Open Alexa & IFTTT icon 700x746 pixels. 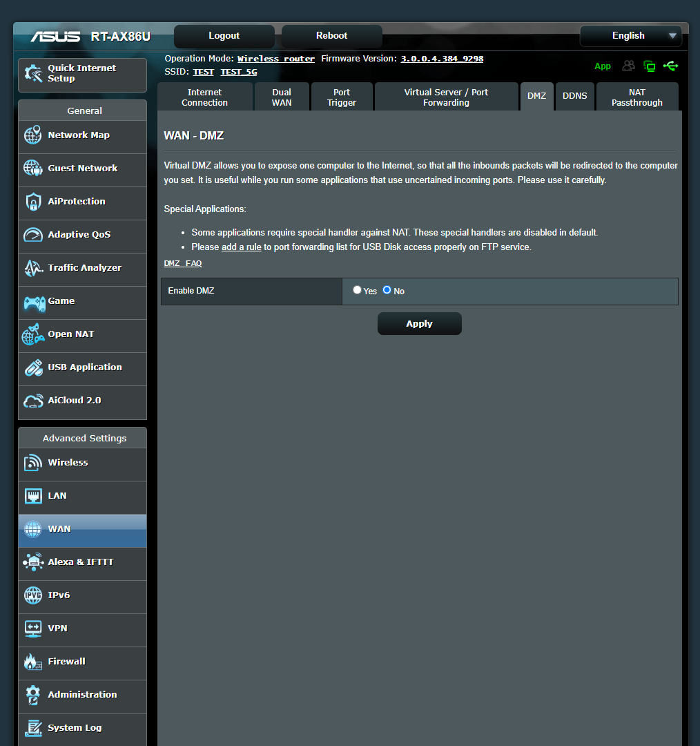(x=33, y=562)
